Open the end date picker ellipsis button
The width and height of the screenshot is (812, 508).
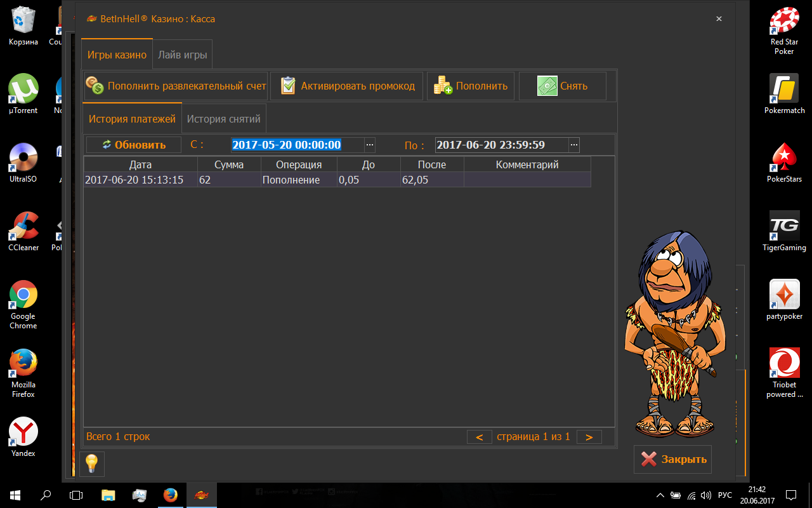(x=574, y=145)
